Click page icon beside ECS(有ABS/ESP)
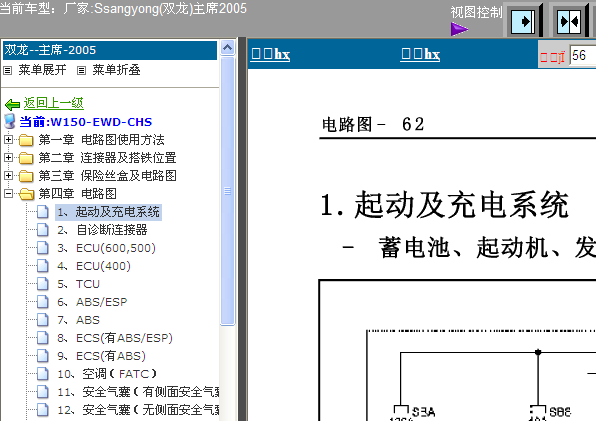 click(x=43, y=337)
